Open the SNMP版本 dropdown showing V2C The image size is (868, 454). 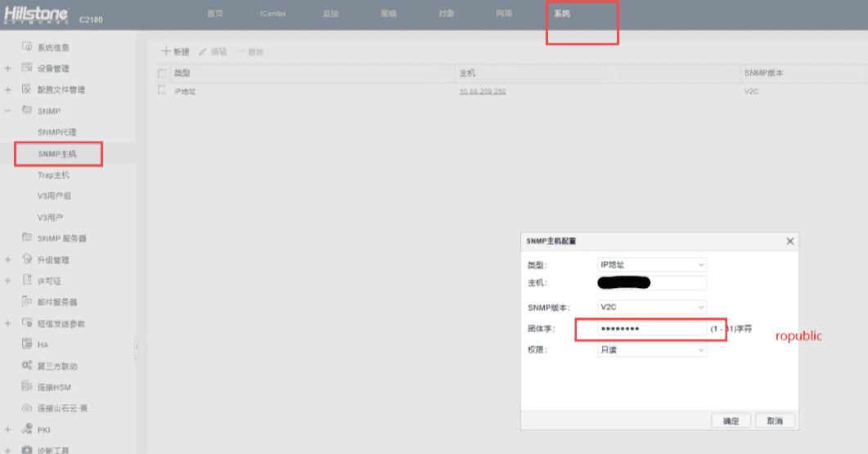651,307
